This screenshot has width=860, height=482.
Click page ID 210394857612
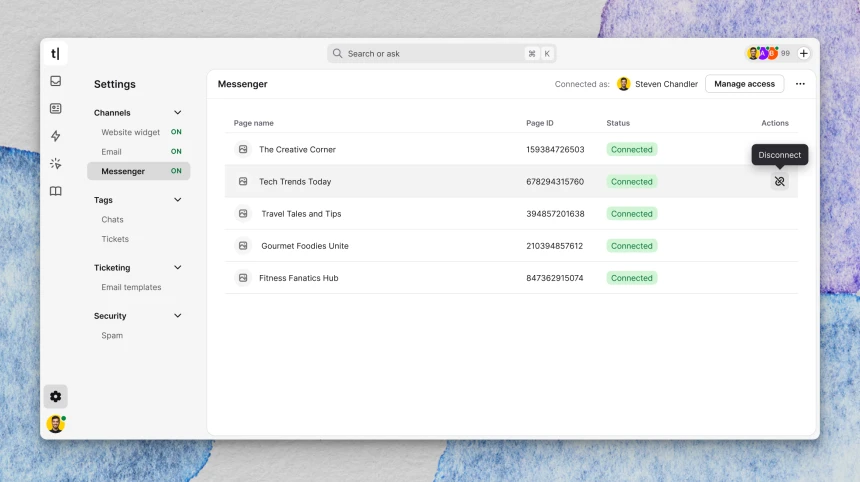[x=555, y=246]
